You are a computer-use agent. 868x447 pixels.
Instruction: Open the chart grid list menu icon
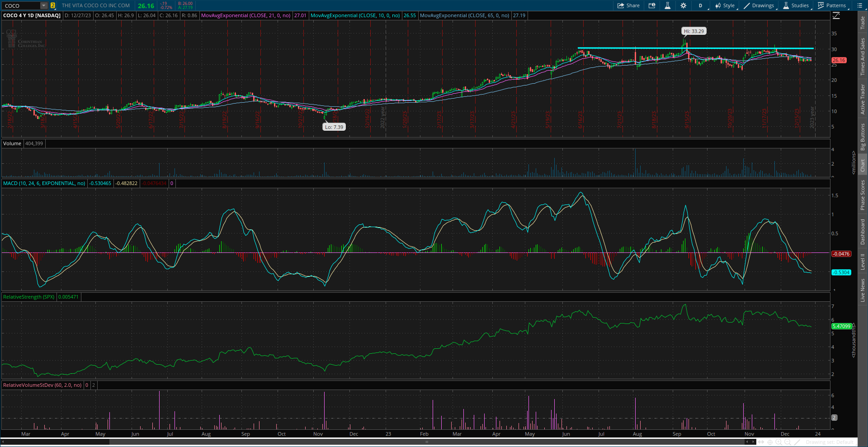coord(859,5)
